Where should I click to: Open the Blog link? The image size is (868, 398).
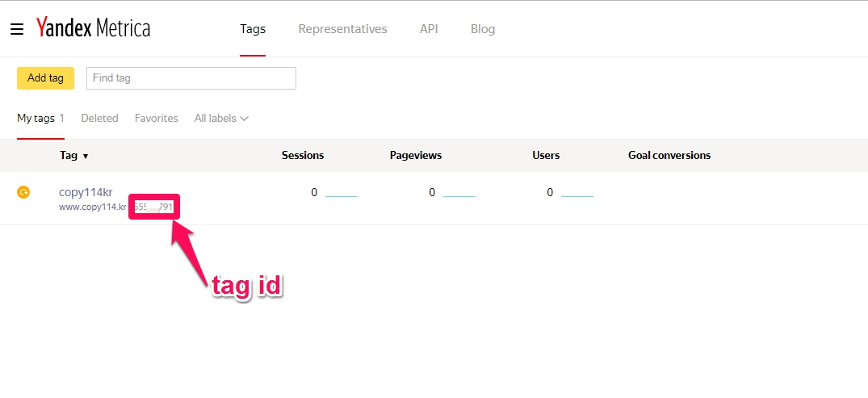pos(483,29)
